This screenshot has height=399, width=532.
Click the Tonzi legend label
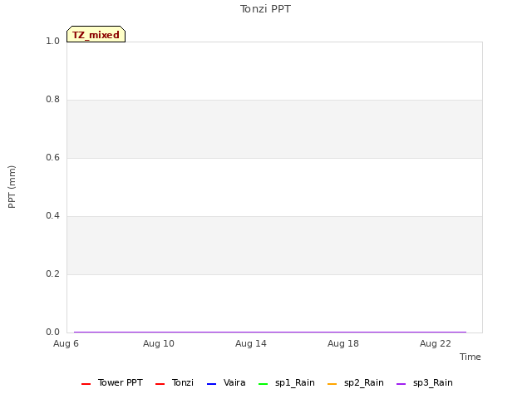(x=183, y=382)
